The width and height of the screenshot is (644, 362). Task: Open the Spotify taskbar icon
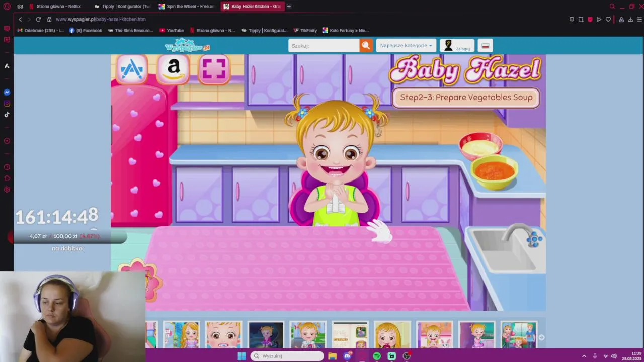pos(377,356)
